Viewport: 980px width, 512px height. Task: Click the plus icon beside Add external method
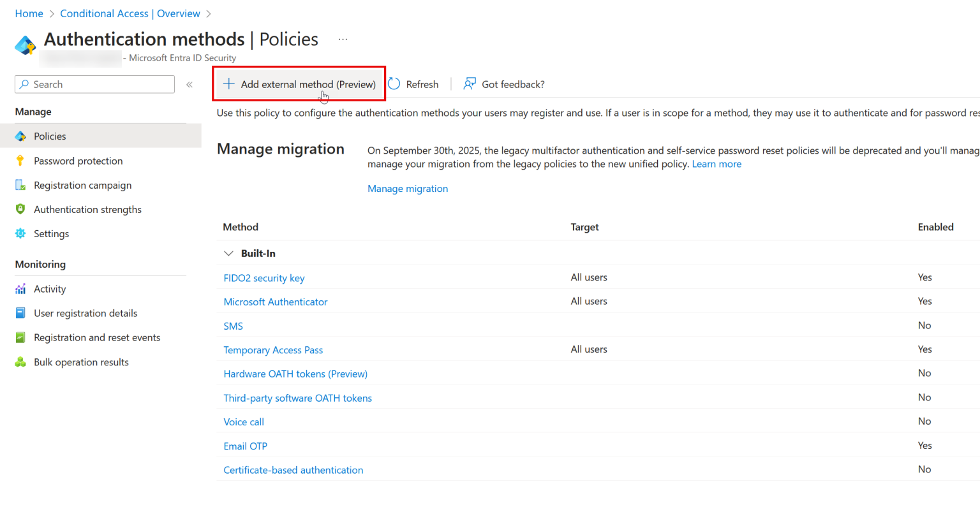click(228, 84)
